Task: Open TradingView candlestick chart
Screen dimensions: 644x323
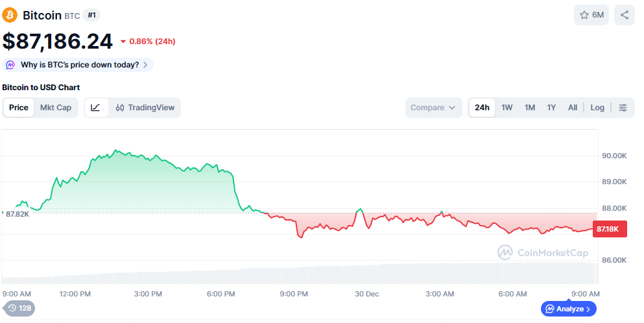Action: pyautogui.click(x=145, y=108)
